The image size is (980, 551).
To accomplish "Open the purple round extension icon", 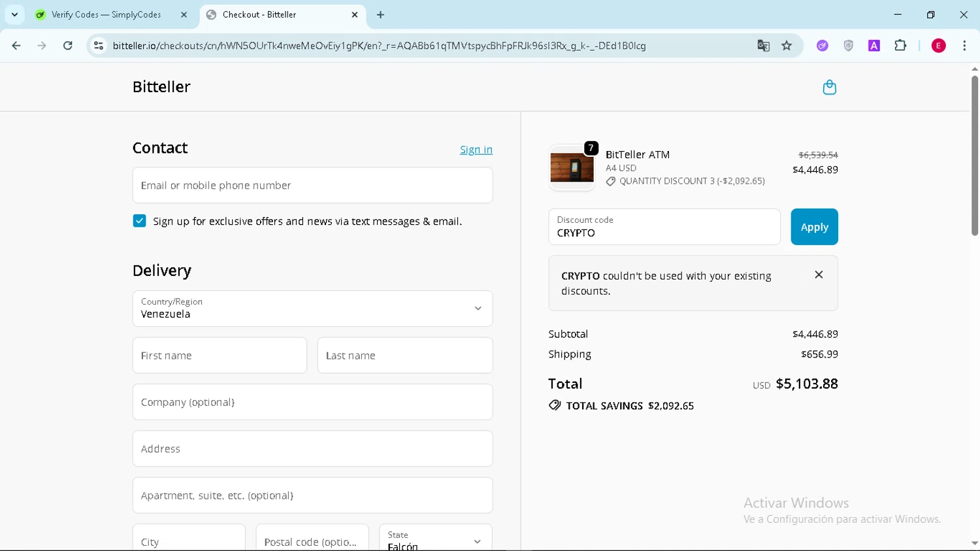I will tap(823, 46).
